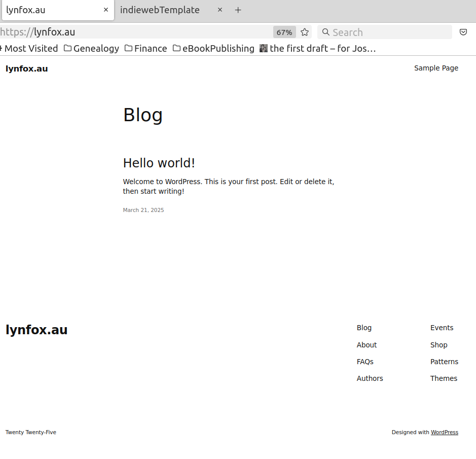Follow the WordPress link in the footer

[x=445, y=432]
